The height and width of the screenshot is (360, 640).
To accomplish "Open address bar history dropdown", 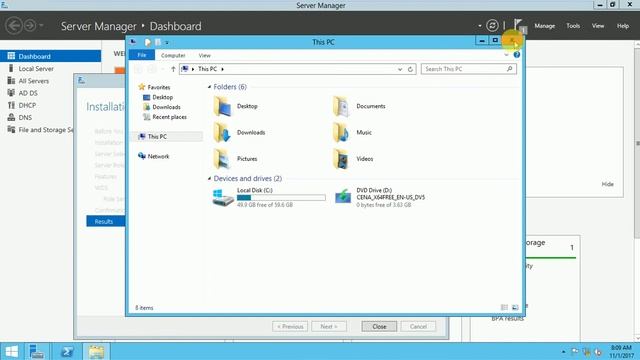I will [400, 69].
